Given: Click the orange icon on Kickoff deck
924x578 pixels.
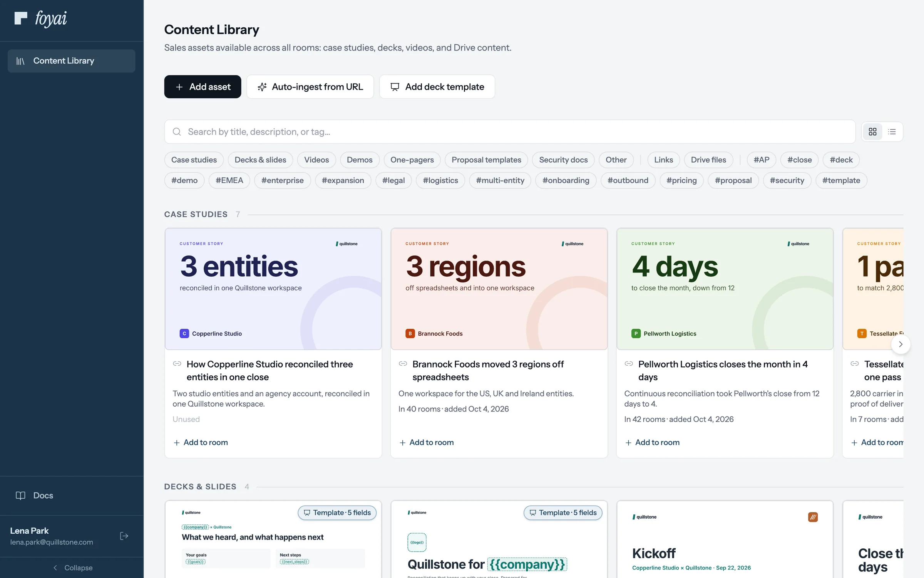Looking at the screenshot, I should pyautogui.click(x=813, y=517).
